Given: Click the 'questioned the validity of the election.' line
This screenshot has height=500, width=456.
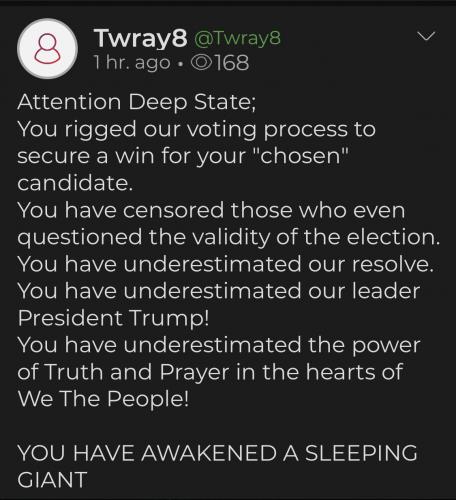Looking at the screenshot, I should tap(229, 237).
